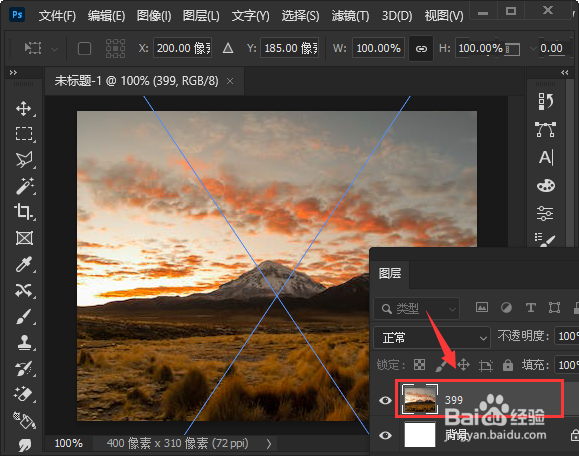This screenshot has height=456, width=579.
Task: Open the 文字(Y) menu
Action: tap(251, 16)
